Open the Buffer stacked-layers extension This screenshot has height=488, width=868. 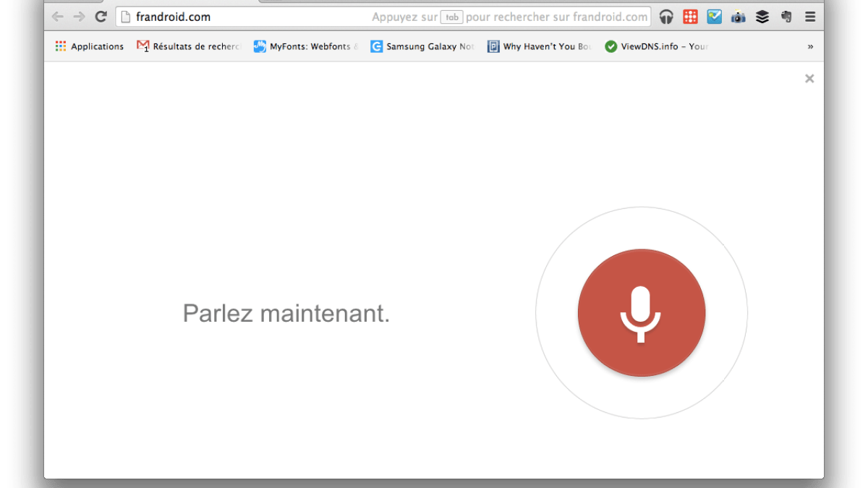762,17
